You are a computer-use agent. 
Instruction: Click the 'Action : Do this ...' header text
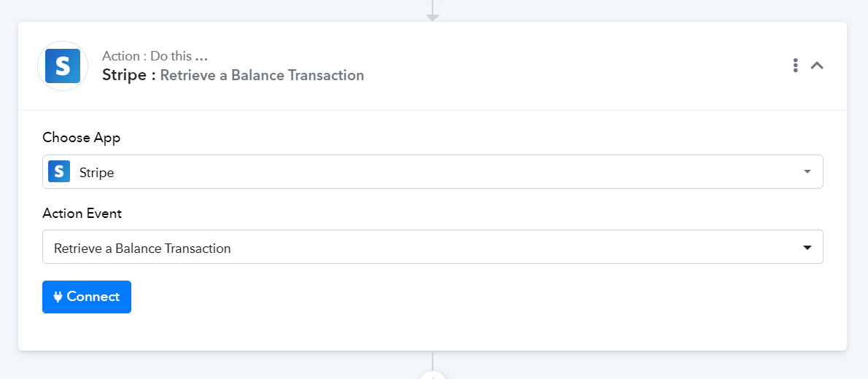coord(155,56)
